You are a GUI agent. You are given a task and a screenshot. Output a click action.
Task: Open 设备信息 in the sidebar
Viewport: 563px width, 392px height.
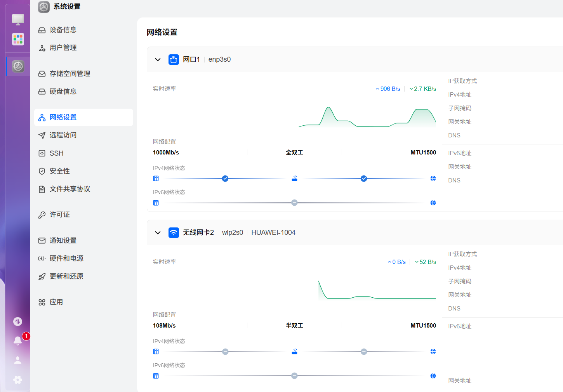click(x=63, y=30)
